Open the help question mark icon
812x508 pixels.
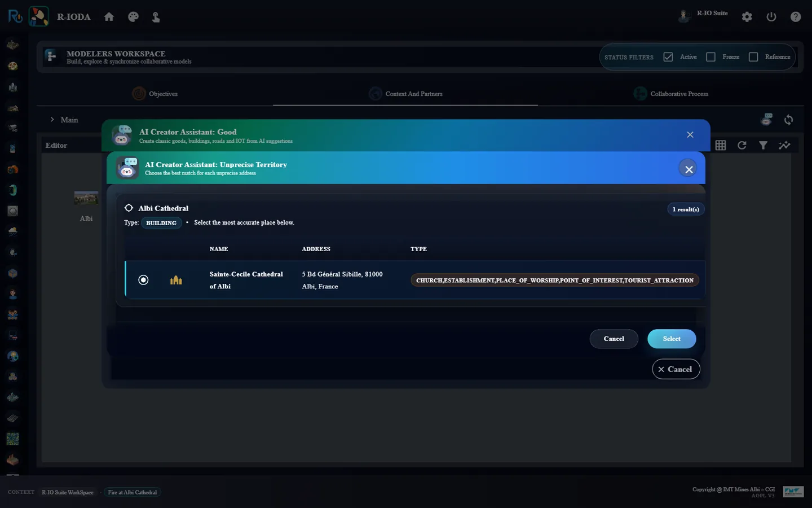pos(796,17)
